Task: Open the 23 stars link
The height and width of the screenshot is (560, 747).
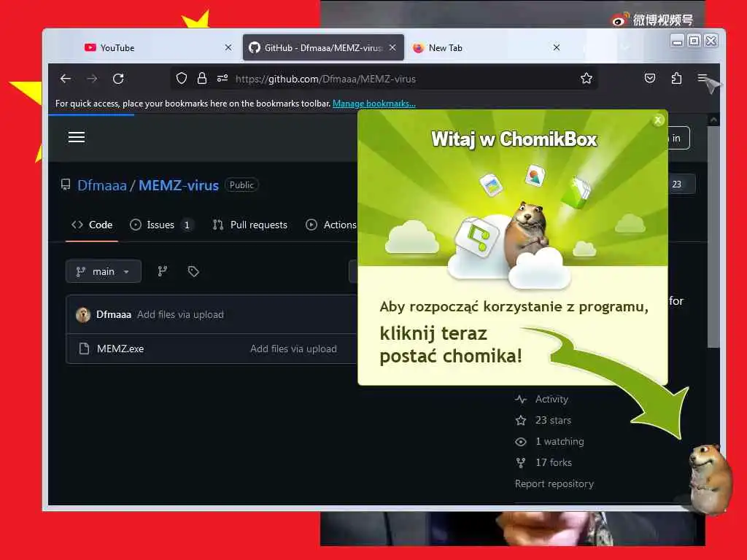Action: pos(553,421)
